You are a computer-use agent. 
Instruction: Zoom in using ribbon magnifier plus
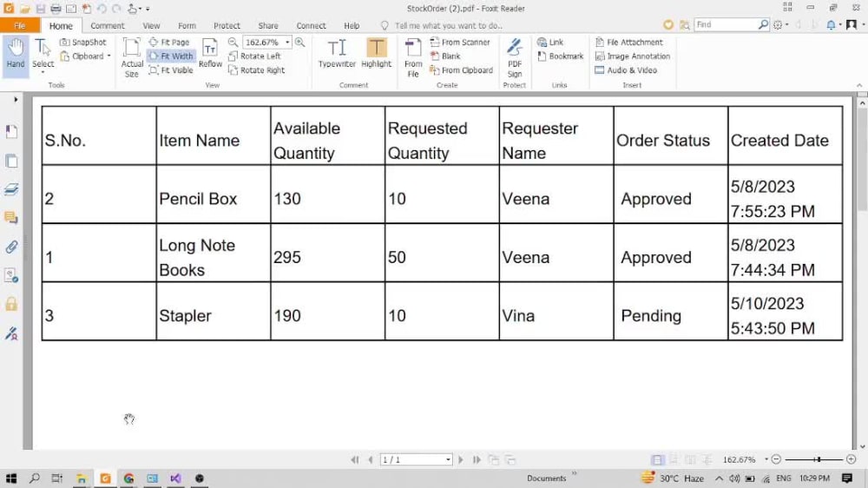tap(300, 42)
